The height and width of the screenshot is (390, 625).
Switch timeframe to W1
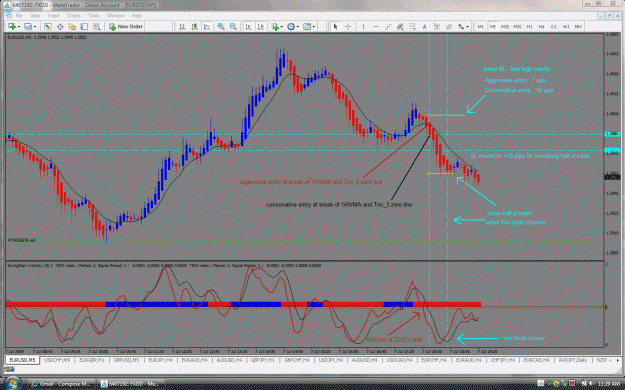[566, 27]
